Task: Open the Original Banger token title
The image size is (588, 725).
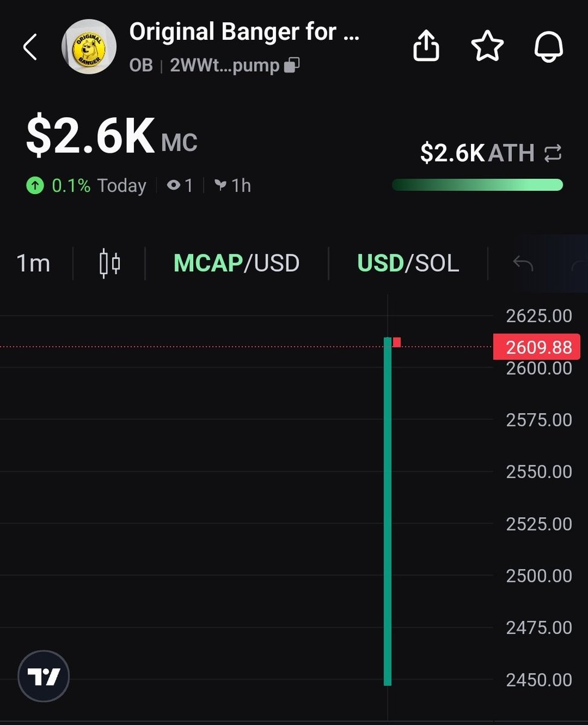Action: coord(244,32)
